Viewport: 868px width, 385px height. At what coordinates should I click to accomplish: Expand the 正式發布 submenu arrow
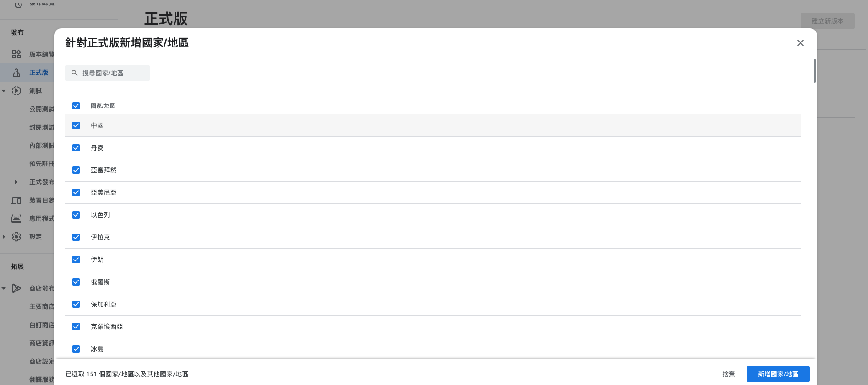click(16, 182)
